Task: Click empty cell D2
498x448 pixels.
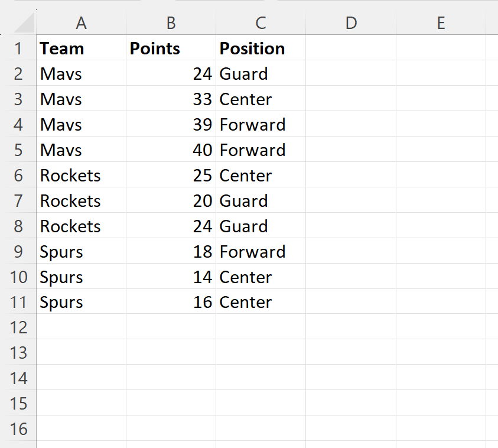Action: click(351, 73)
